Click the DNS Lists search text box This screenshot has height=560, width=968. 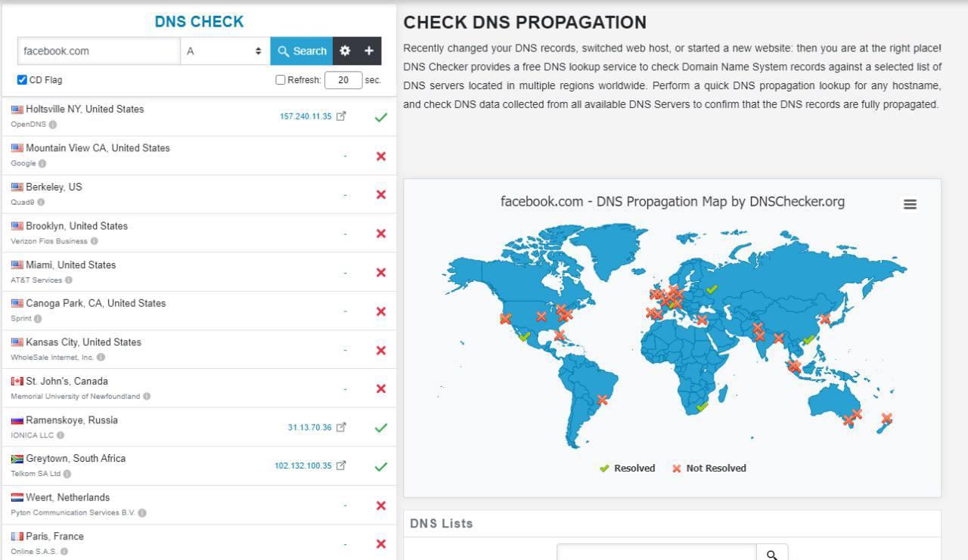[656, 554]
